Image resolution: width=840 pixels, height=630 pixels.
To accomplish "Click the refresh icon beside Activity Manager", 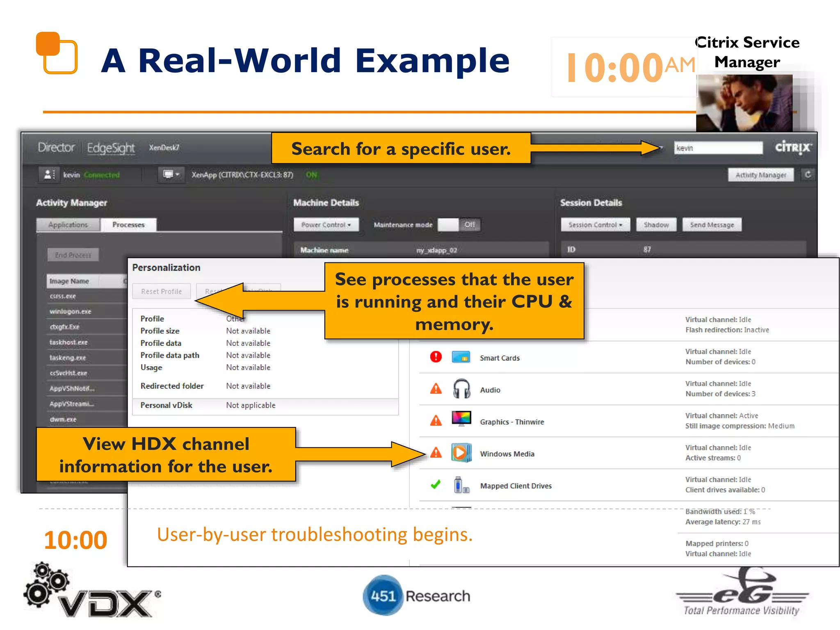I will click(808, 175).
